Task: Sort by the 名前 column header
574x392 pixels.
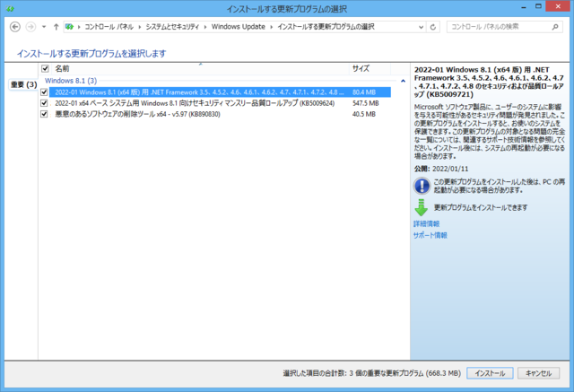Action: (200, 68)
